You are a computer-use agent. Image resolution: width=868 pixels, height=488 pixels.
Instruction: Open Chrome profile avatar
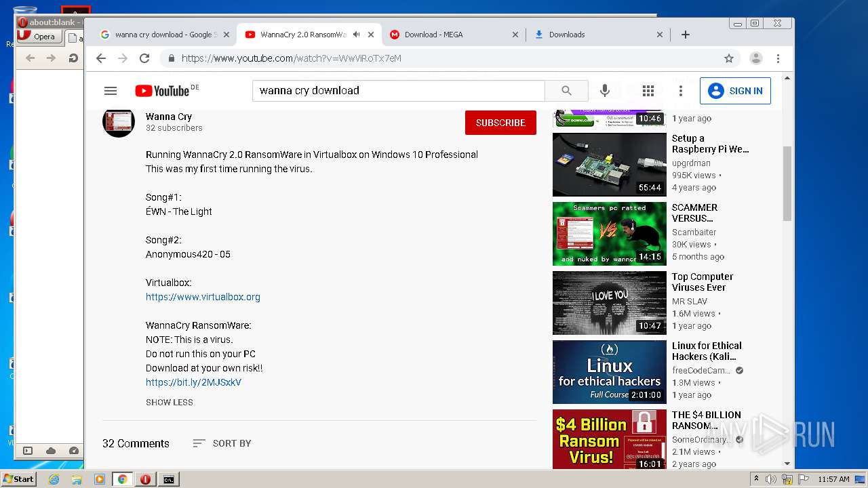tap(756, 58)
